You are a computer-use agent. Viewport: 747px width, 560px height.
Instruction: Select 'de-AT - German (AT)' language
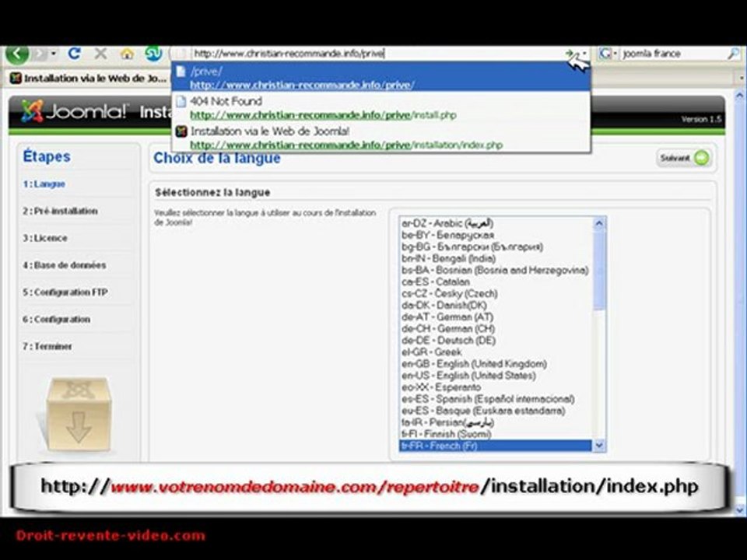coord(496,317)
